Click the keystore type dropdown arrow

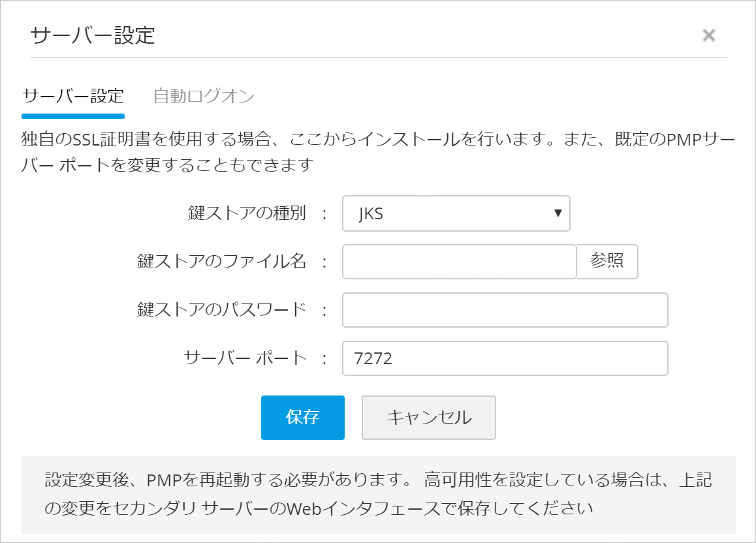[x=558, y=213]
